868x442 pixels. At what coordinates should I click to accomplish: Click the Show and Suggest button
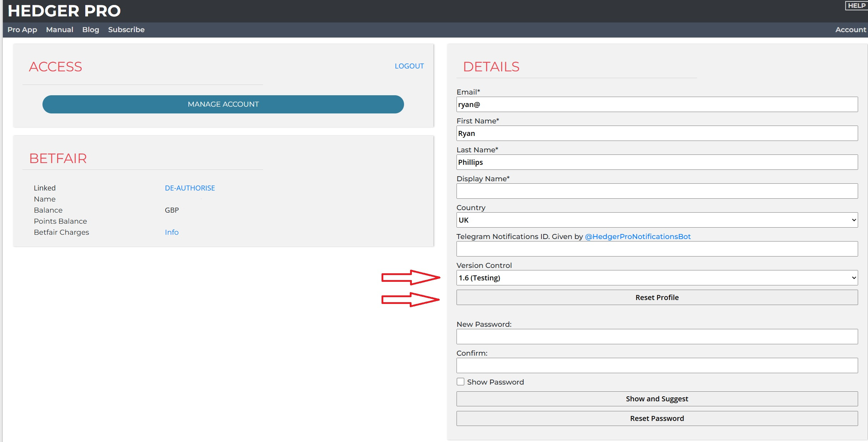coord(657,399)
